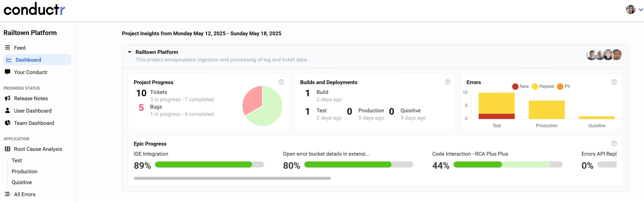Click the Root Cause Analysis grid icon

[x=8, y=149]
